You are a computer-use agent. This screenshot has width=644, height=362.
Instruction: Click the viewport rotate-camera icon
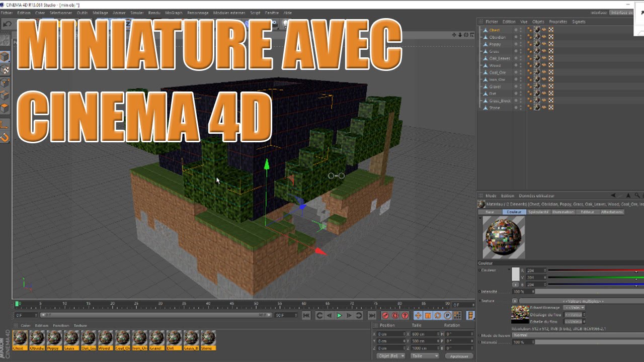coord(466,35)
